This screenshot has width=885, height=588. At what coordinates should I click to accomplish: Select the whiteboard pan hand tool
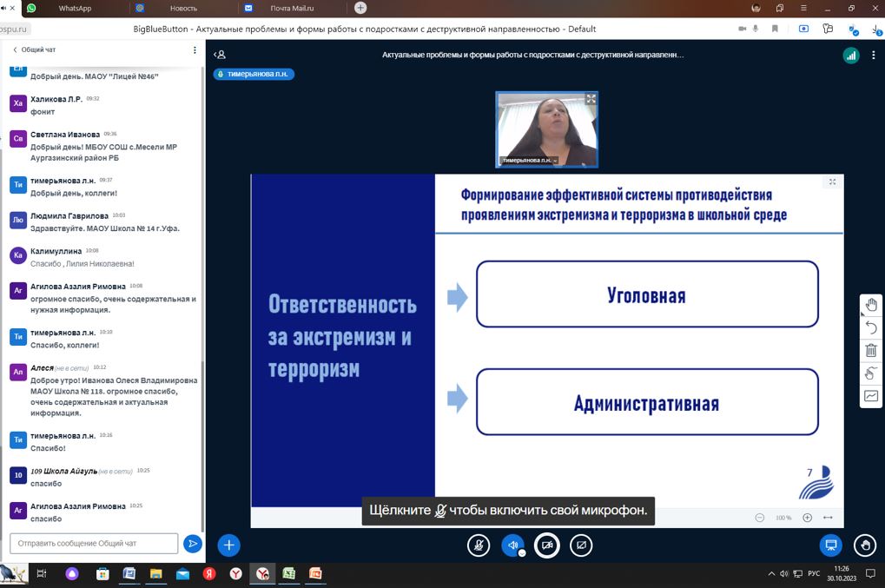pos(871,305)
